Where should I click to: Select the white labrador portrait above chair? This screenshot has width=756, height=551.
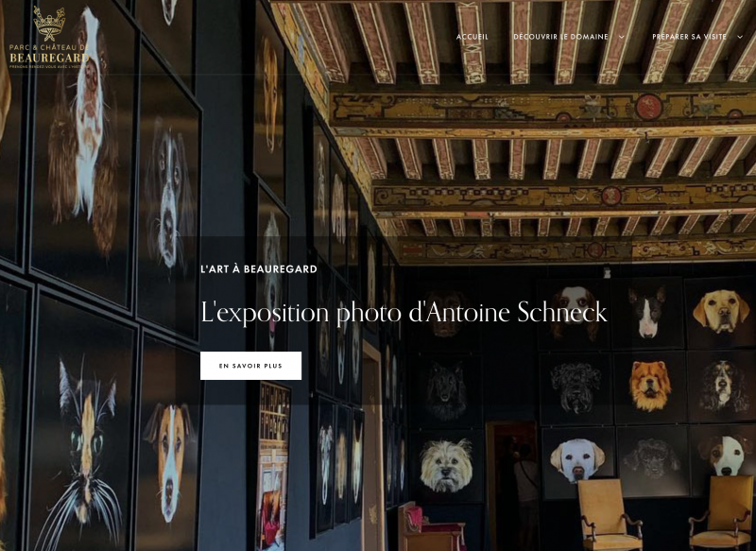[577, 460]
